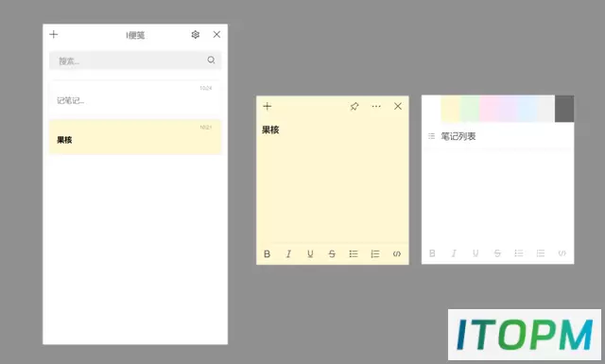Viewport: 605px width, 364px height.
Task: Pin the yellow sticky note on top
Action: [354, 106]
